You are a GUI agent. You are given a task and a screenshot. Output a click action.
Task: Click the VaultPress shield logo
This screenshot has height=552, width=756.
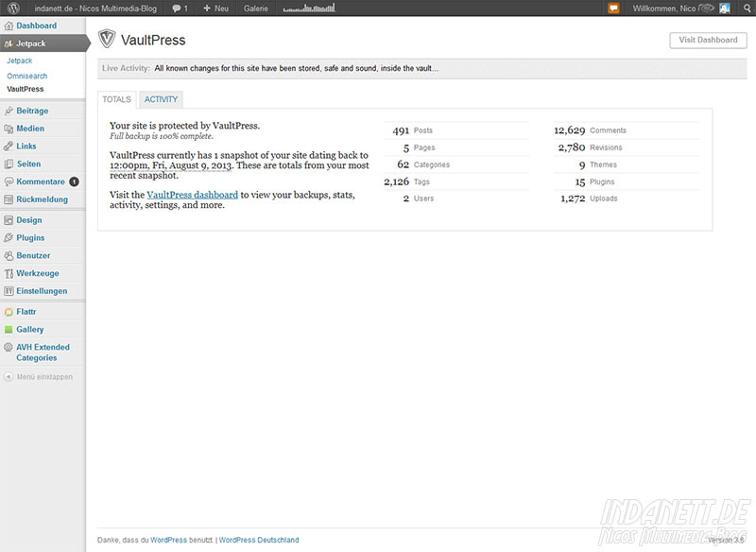click(107, 39)
